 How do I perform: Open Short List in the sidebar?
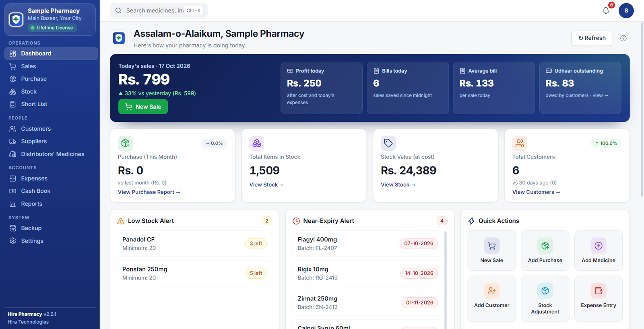click(51, 104)
